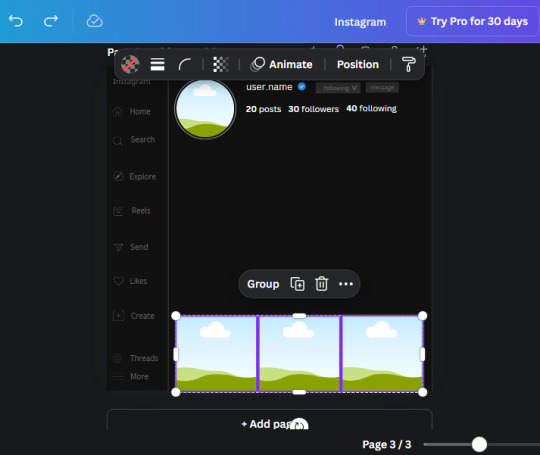The width and height of the screenshot is (540, 455).
Task: Open border style options
Action: point(157,64)
